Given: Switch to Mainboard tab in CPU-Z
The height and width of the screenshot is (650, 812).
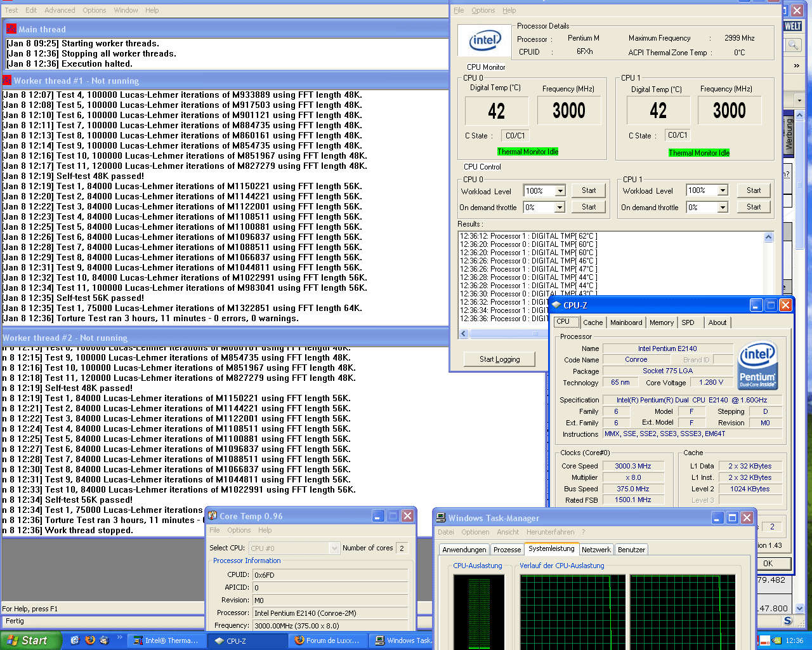Looking at the screenshot, I should click(626, 322).
